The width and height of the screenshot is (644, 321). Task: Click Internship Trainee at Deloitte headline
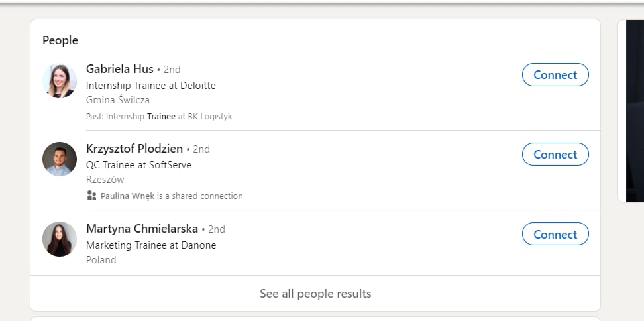click(x=151, y=86)
